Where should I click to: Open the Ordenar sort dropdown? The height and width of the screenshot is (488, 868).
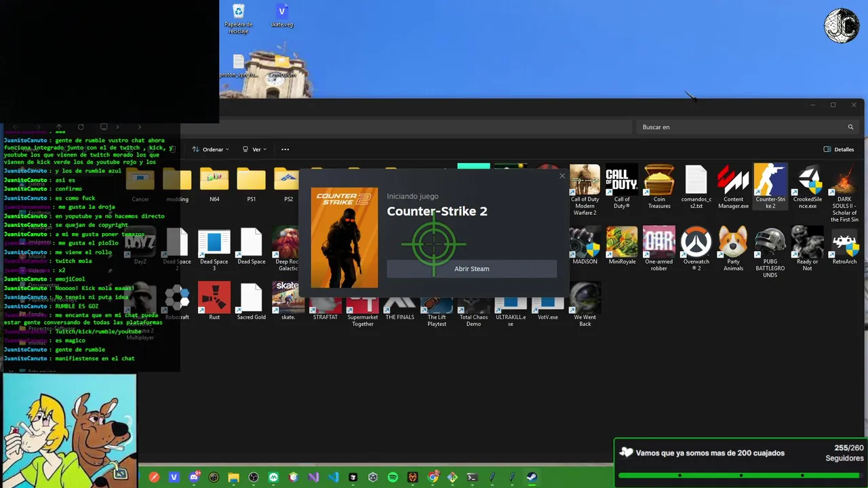[210, 149]
